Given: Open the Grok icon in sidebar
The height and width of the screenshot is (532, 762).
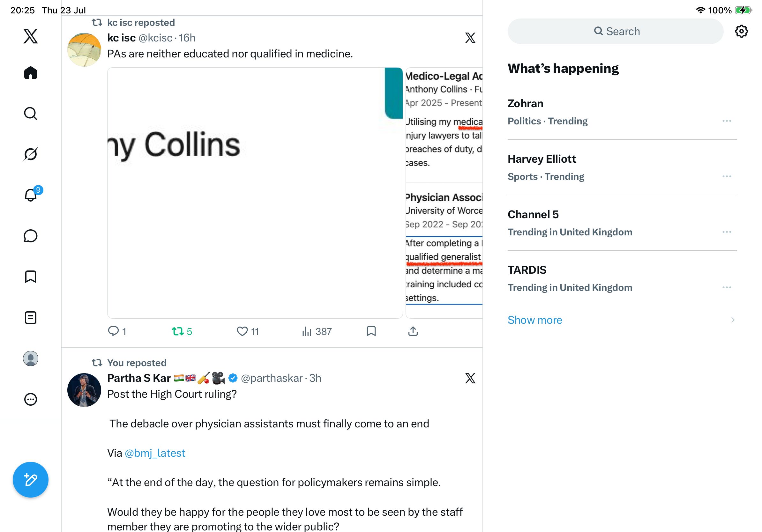Looking at the screenshot, I should click(31, 154).
